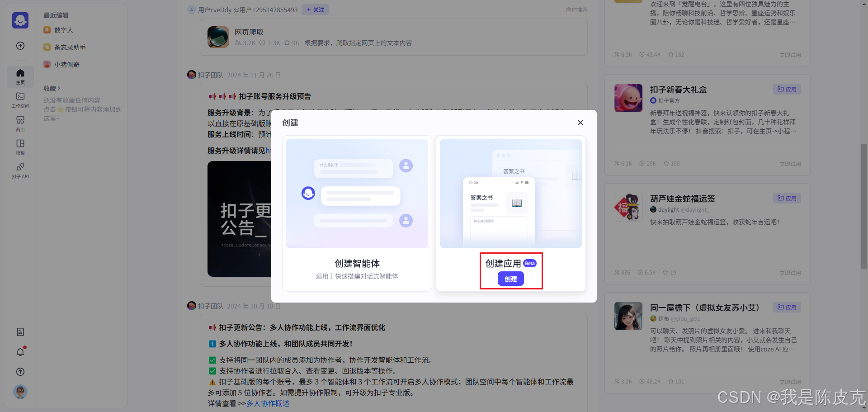
Task: Click the star count 19 icon
Action: (665, 272)
